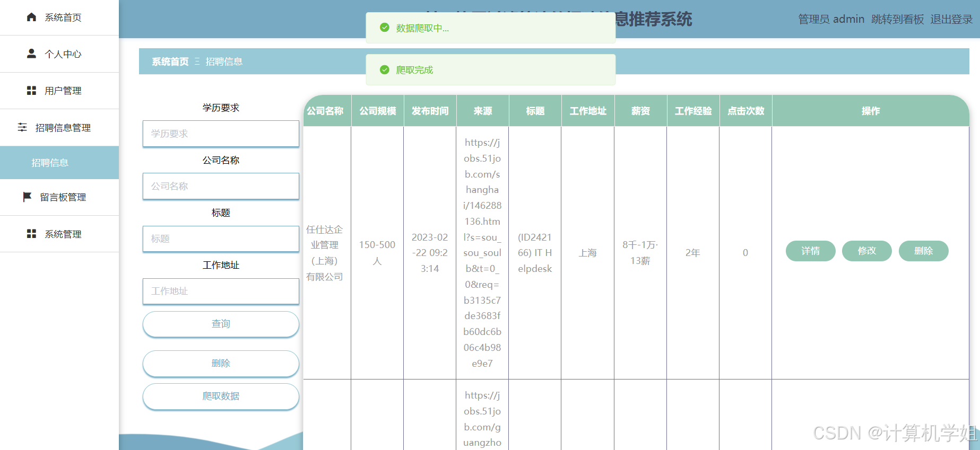The height and width of the screenshot is (450, 980).
Task: Click the 上海 work address cell
Action: click(x=588, y=253)
